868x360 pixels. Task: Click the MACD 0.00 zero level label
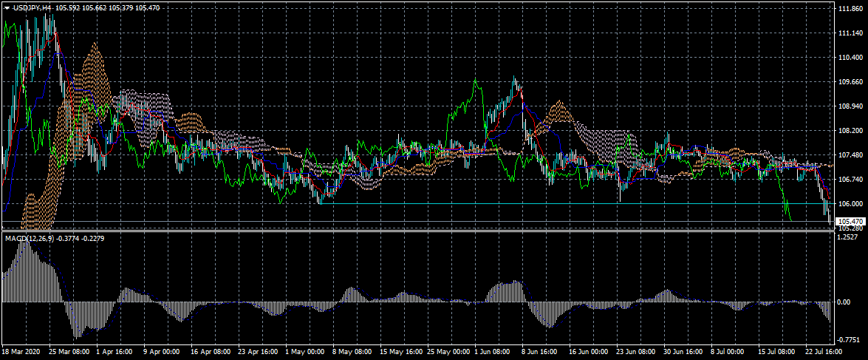pyautogui.click(x=845, y=302)
